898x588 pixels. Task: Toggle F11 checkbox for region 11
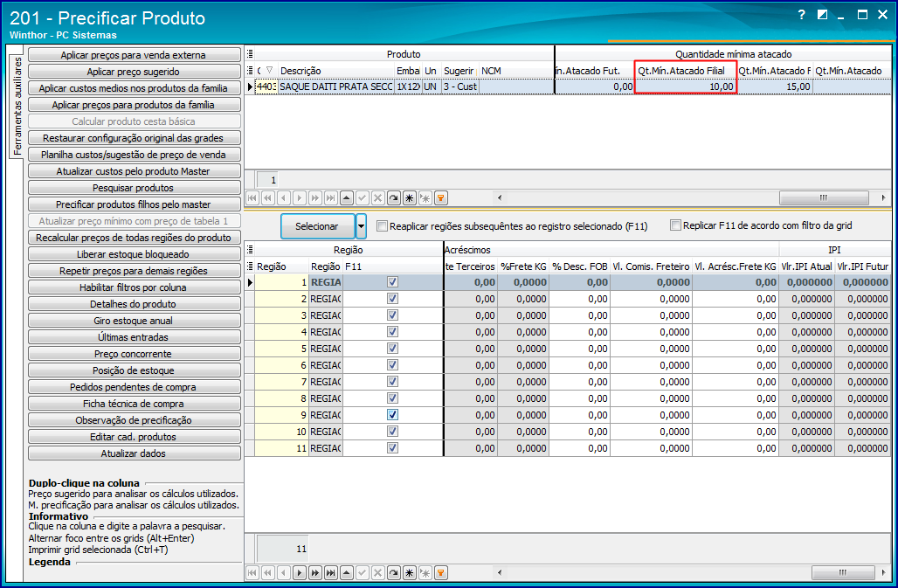tap(392, 447)
